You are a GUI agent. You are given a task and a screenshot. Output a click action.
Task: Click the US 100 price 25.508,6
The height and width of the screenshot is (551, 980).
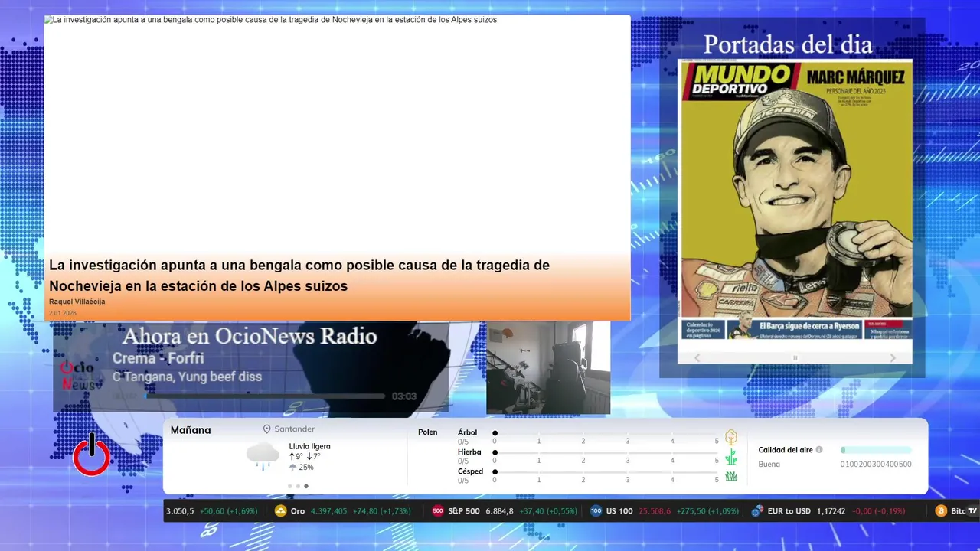coord(656,511)
